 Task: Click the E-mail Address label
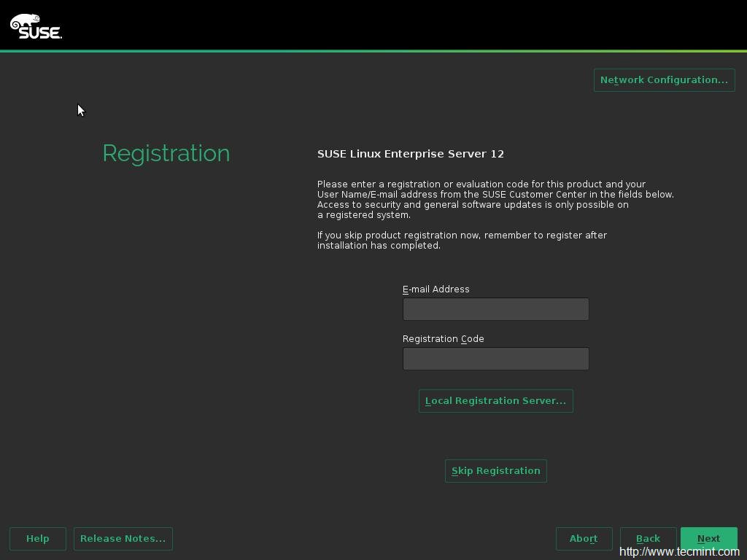pyautogui.click(x=436, y=289)
